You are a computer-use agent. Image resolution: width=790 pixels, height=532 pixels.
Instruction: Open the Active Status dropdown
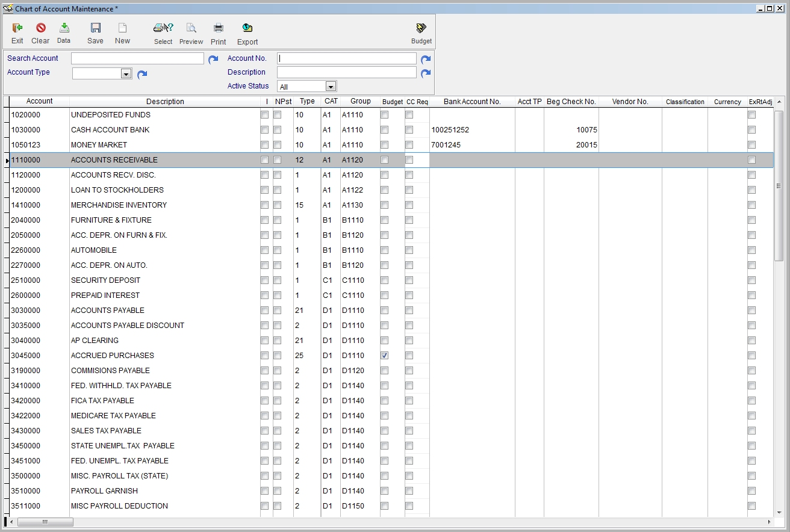[330, 87]
